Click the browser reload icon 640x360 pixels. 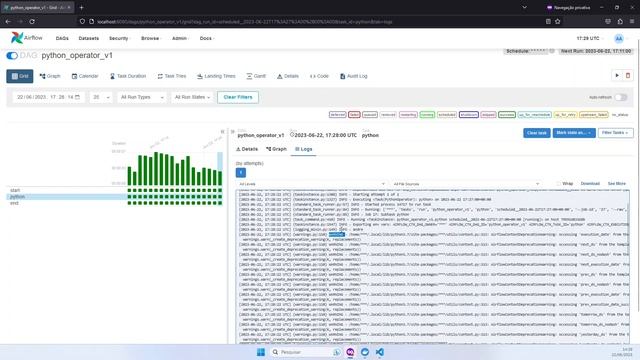pos(32,21)
